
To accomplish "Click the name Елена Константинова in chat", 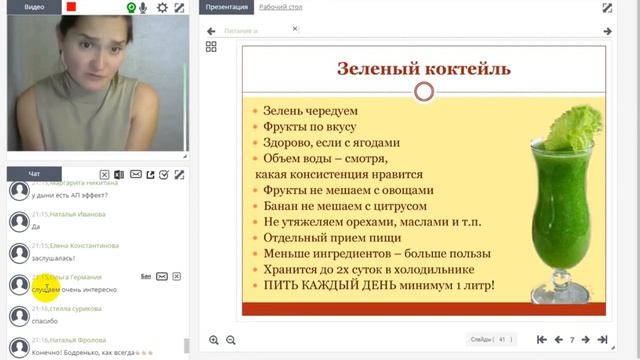I will click(x=84, y=246).
